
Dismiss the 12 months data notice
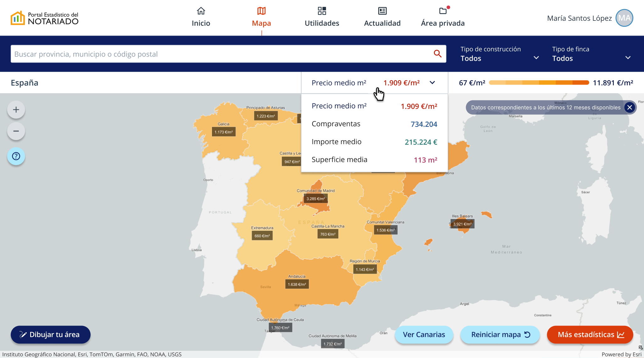click(630, 108)
